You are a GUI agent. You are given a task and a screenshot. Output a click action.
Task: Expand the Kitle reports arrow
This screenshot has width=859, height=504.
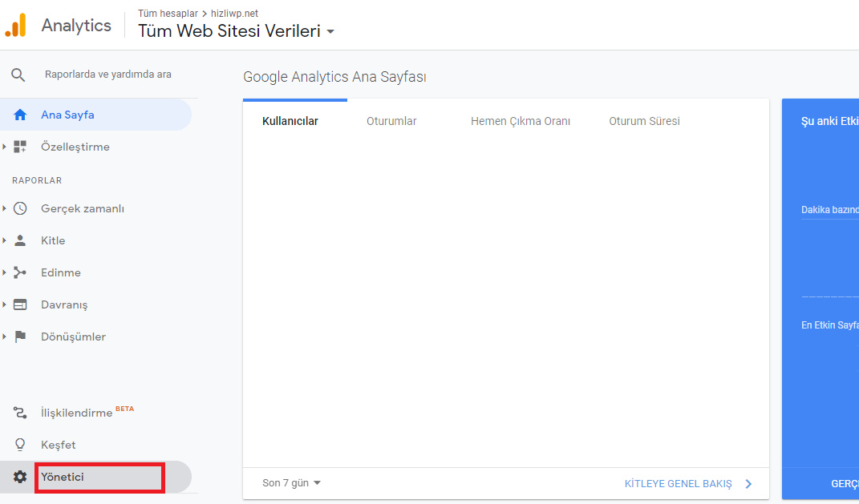point(4,240)
